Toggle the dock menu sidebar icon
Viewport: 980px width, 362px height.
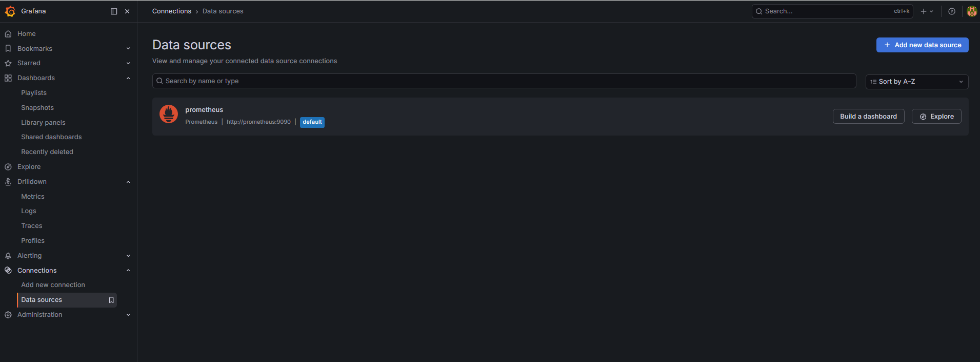pyautogui.click(x=114, y=11)
